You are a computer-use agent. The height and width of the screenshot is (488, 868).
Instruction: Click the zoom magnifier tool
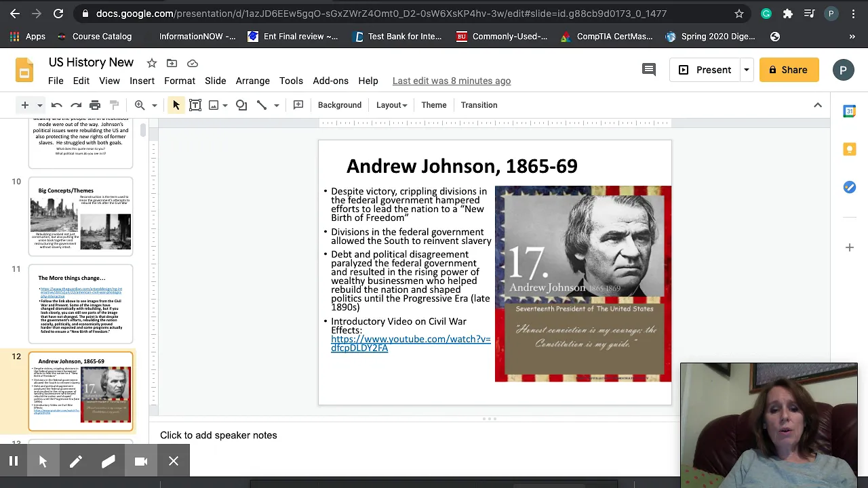click(140, 105)
